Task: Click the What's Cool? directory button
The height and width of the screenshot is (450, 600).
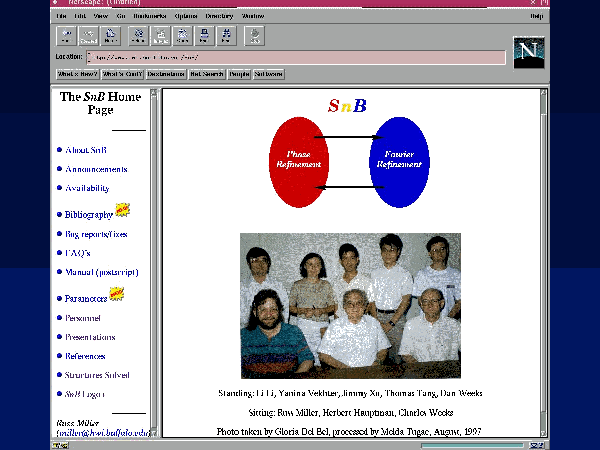Action: [x=121, y=73]
